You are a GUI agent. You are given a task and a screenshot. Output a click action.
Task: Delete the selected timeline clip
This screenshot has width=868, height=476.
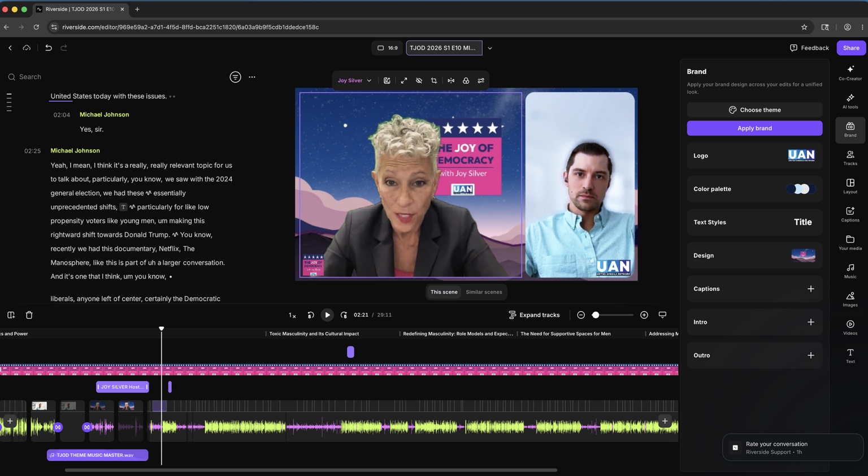click(x=29, y=315)
